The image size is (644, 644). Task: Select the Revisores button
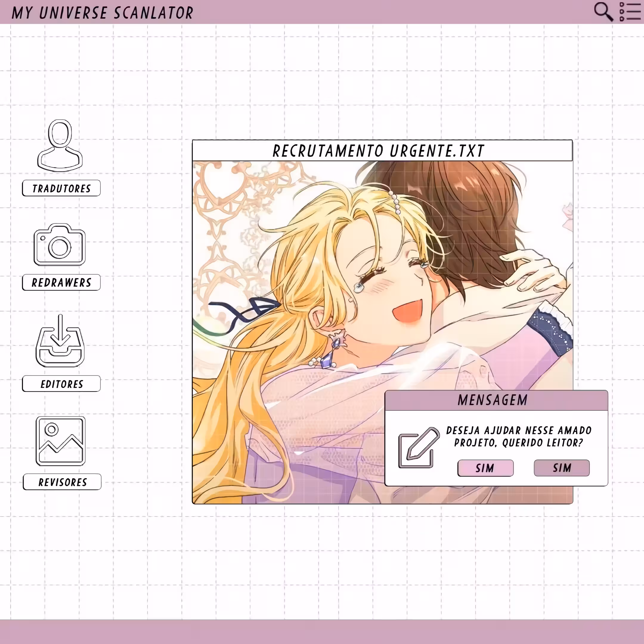62,482
